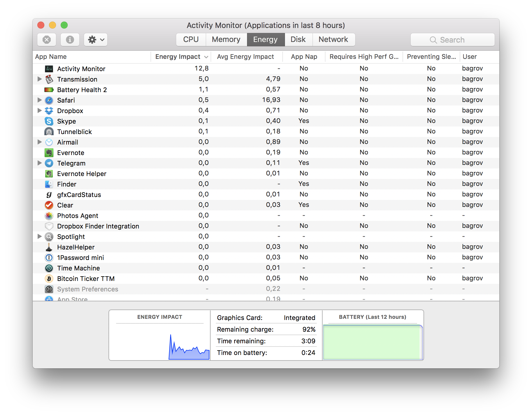This screenshot has height=415, width=532.
Task: Sort by Requires High Perf GPU column
Action: [x=364, y=57]
